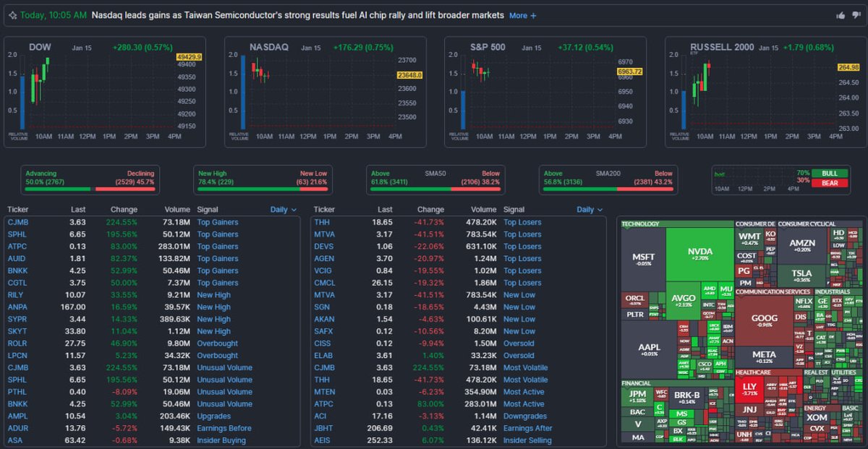Open the NASDAQ intraday chart
This screenshot has height=449, width=868.
click(x=325, y=92)
